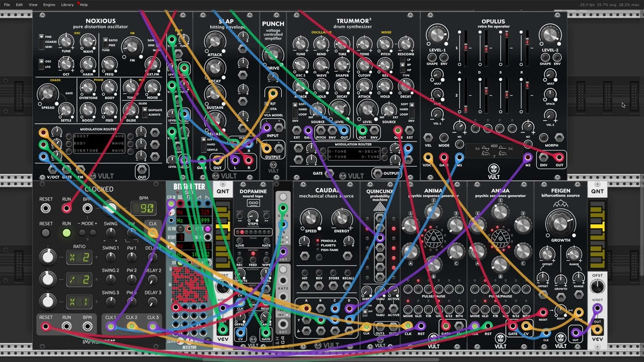Viewport: 644px width, 362px height.
Task: Open the File menu
Action: pos(7,5)
